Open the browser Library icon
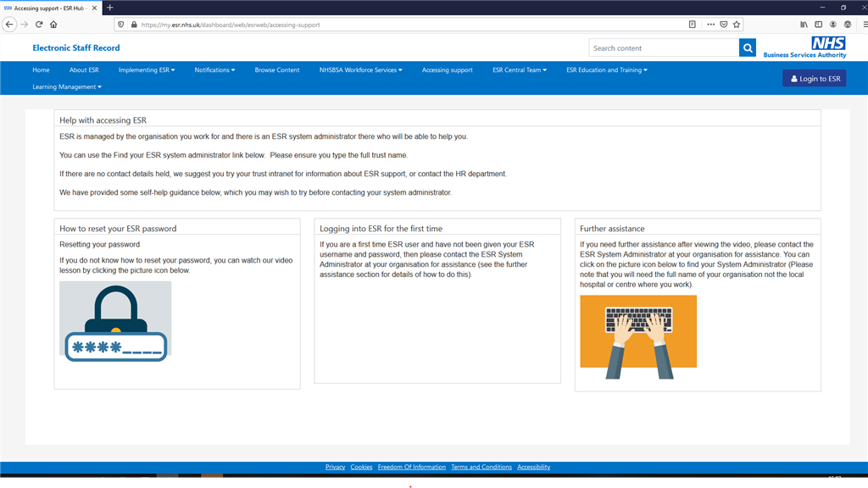The height and width of the screenshot is (488, 868). pyautogui.click(x=804, y=25)
